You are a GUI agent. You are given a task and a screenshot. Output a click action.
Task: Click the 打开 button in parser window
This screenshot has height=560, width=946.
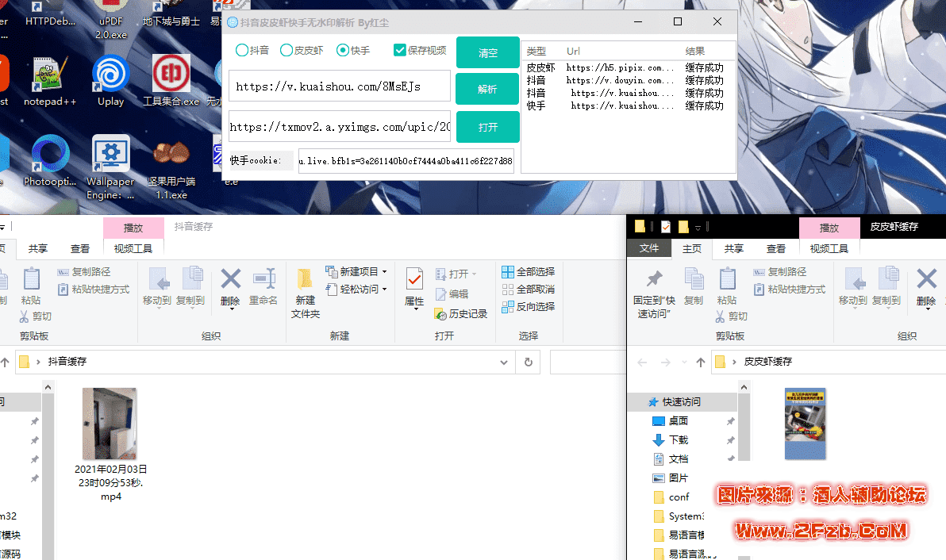coord(487,127)
